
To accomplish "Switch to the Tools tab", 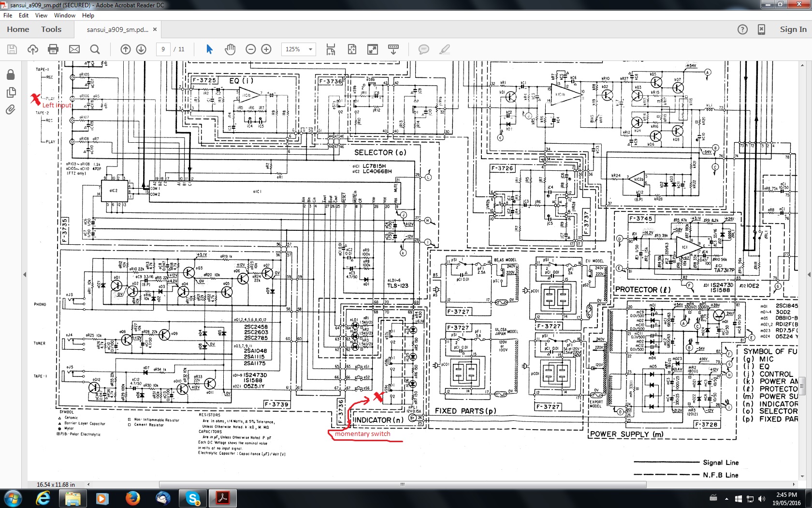I will (51, 30).
